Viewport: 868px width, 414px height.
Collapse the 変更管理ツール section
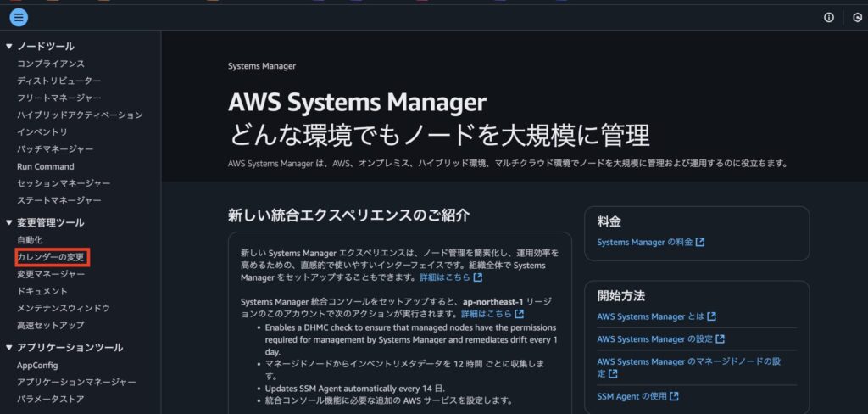pos(8,223)
